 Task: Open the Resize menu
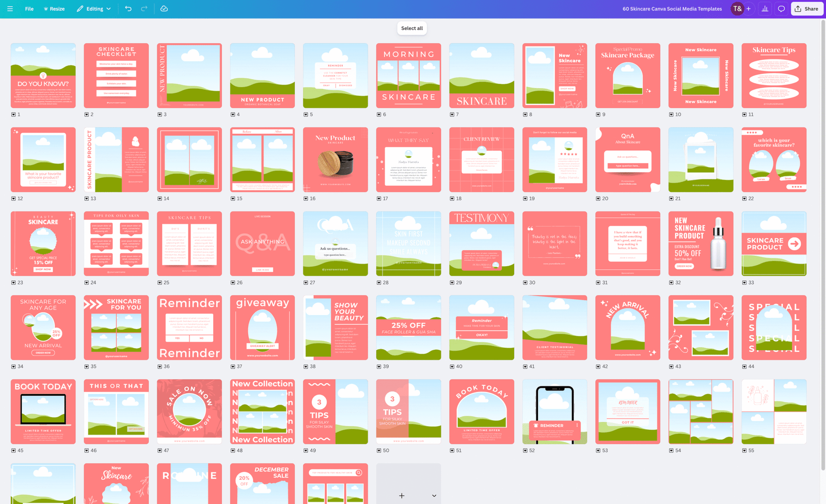54,9
